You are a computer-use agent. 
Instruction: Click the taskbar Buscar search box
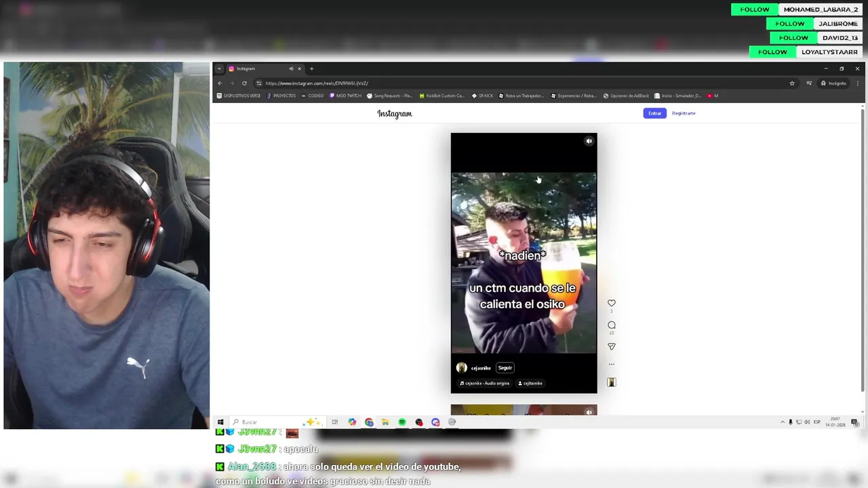click(x=277, y=422)
